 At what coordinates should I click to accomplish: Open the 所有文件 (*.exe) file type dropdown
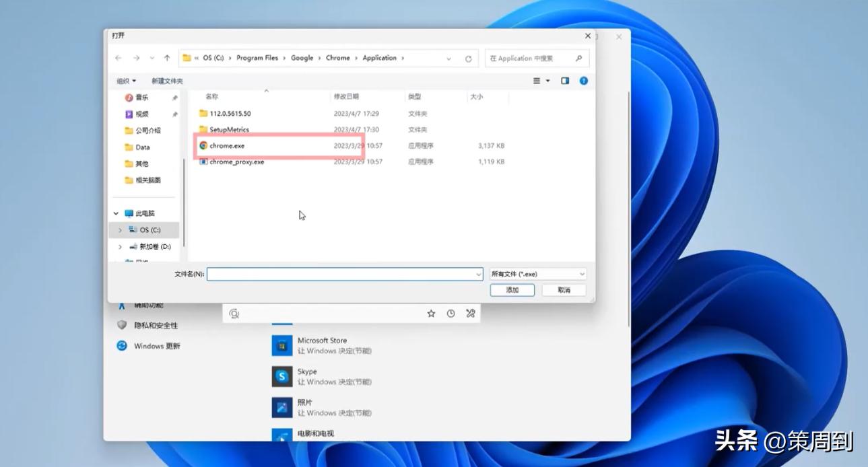click(x=538, y=274)
